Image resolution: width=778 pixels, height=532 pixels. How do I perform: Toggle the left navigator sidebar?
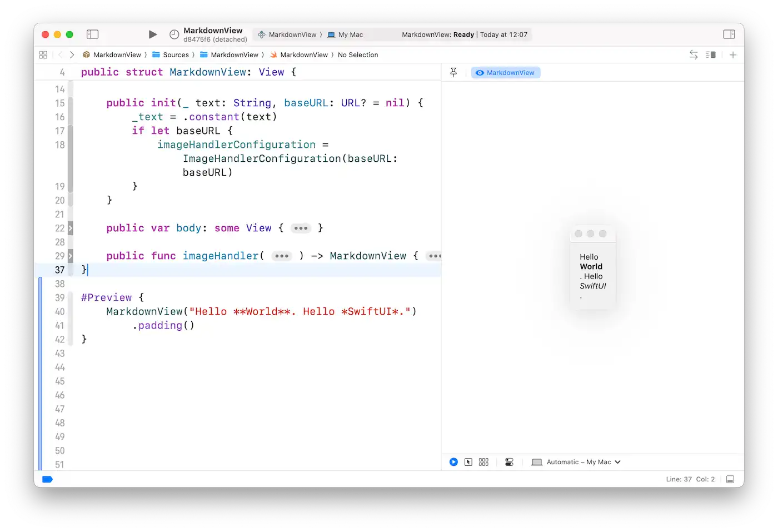point(93,34)
